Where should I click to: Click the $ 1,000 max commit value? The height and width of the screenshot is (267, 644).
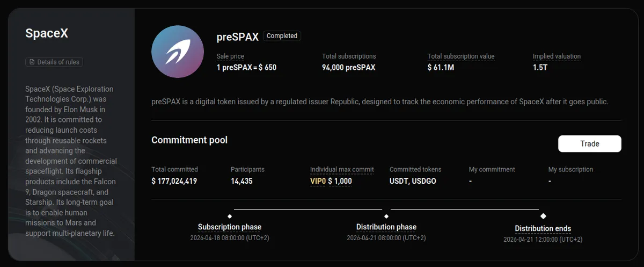[340, 181]
